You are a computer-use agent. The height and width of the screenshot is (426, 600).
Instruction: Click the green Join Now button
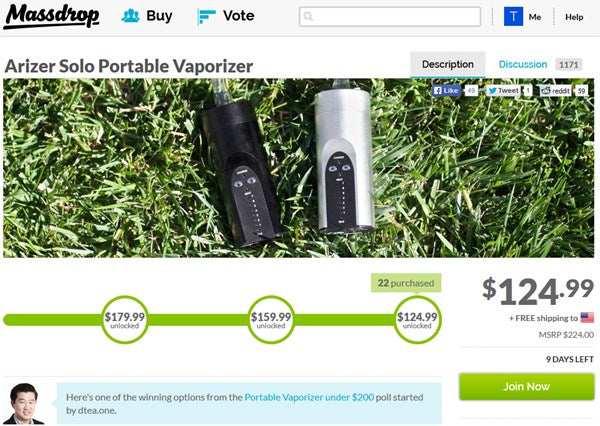[527, 387]
